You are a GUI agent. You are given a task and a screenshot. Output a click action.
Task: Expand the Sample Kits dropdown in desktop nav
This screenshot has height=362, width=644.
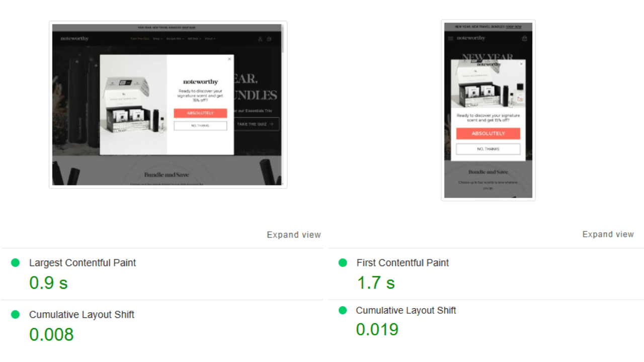click(175, 39)
